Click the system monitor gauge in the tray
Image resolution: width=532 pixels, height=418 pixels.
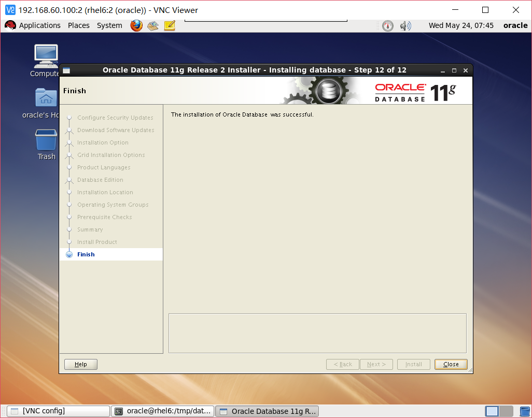tap(387, 25)
